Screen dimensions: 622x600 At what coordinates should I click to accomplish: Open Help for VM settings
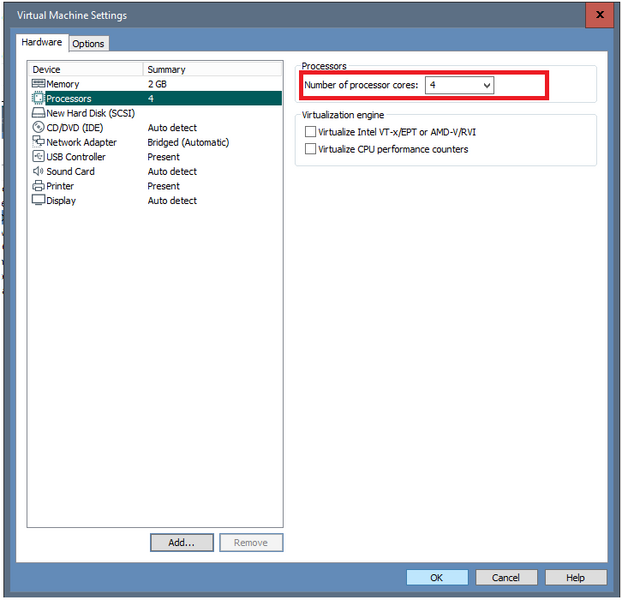[x=575, y=577]
